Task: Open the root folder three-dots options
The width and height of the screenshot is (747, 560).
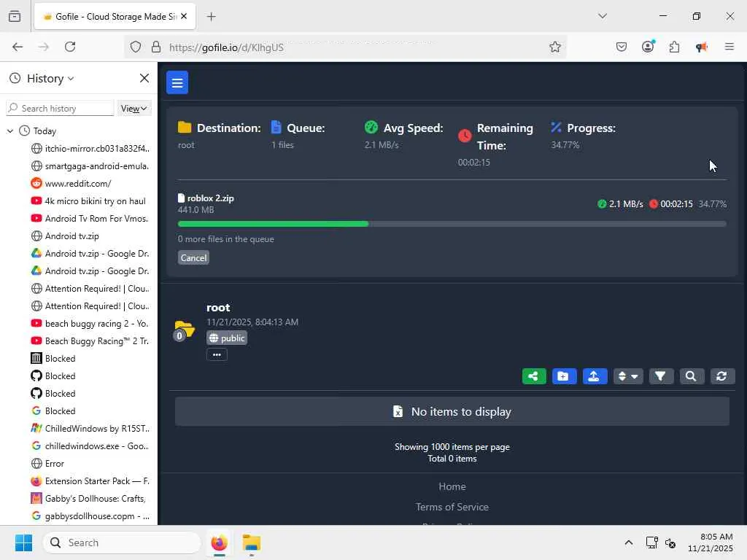Action: [x=217, y=355]
